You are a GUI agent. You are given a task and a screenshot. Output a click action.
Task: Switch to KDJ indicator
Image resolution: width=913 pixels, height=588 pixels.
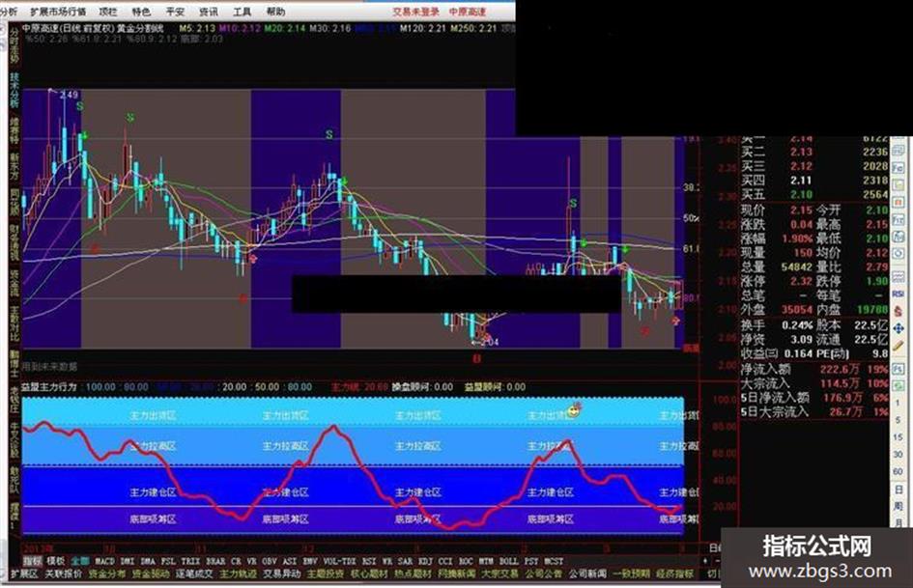tap(426, 561)
